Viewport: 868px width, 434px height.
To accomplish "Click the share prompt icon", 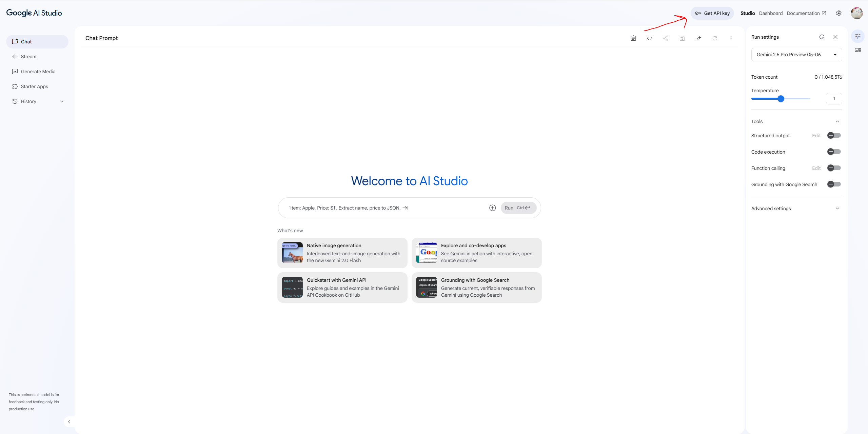I will point(666,38).
